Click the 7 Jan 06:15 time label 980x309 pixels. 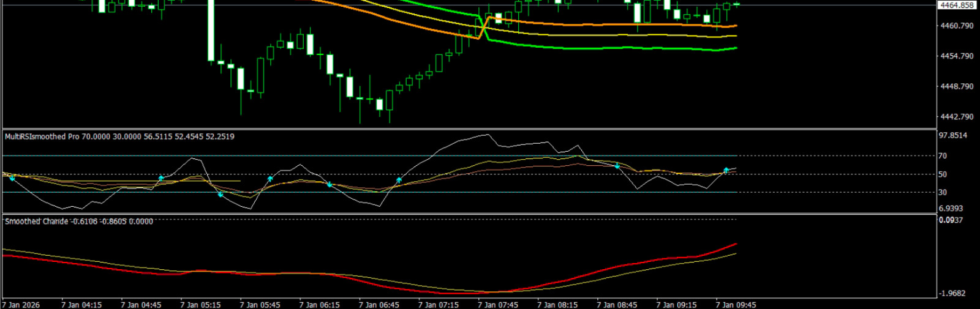point(319,305)
